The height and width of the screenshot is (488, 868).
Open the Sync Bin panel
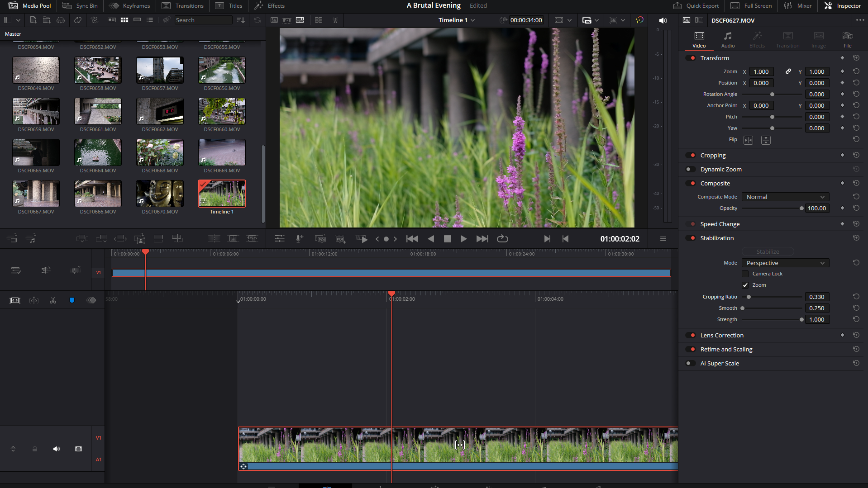pyautogui.click(x=80, y=6)
